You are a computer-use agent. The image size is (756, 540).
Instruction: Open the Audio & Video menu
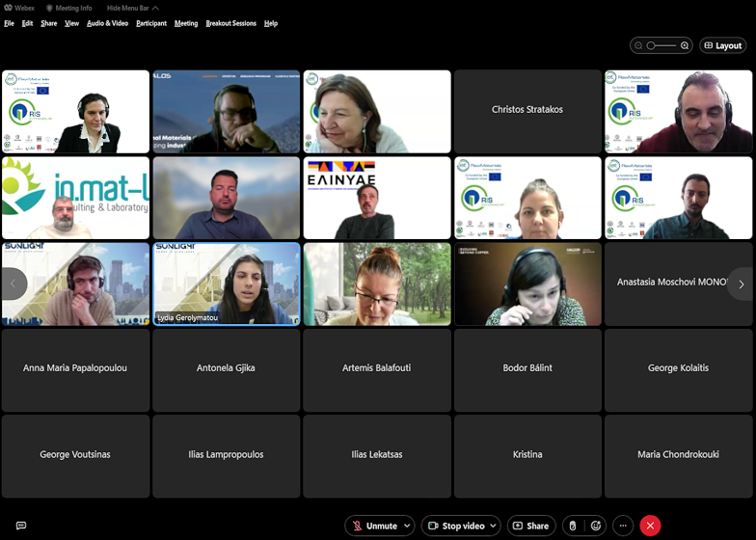click(x=107, y=23)
